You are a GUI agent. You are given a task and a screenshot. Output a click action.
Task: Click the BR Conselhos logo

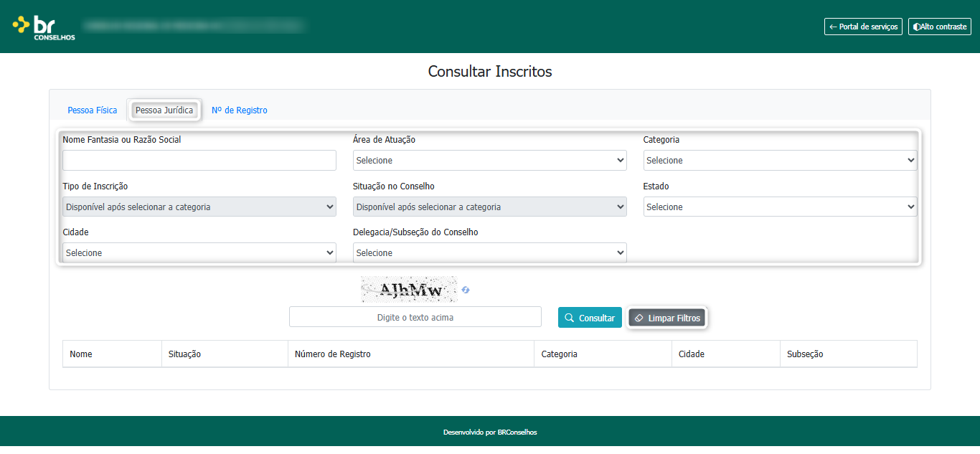pyautogui.click(x=44, y=27)
